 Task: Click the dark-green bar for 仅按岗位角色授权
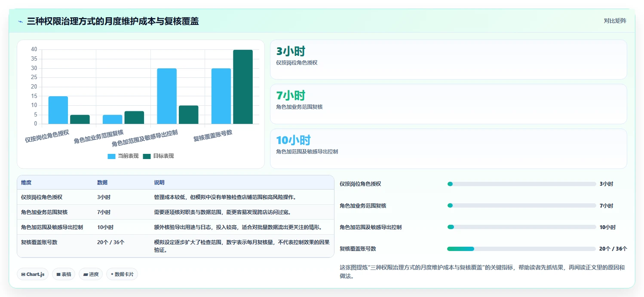pyautogui.click(x=80, y=119)
